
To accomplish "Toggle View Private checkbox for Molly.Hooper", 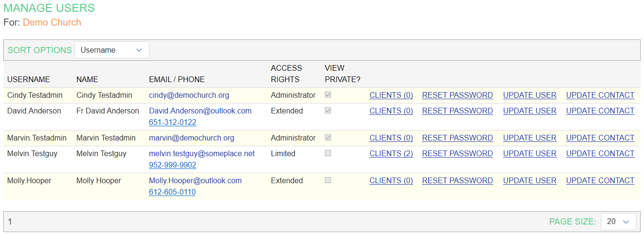I will pos(328,180).
